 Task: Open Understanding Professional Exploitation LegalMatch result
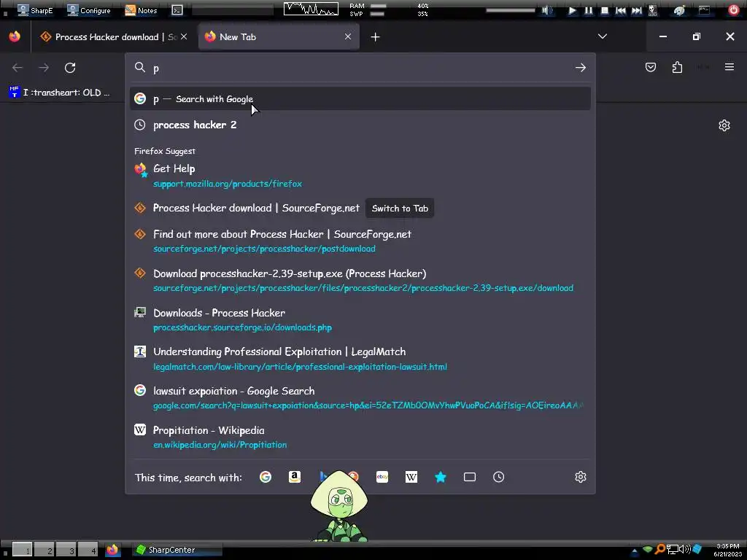click(360, 359)
